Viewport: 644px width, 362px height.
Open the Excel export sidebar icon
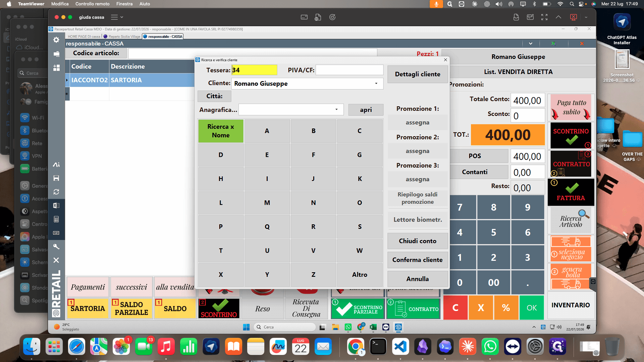(56, 205)
